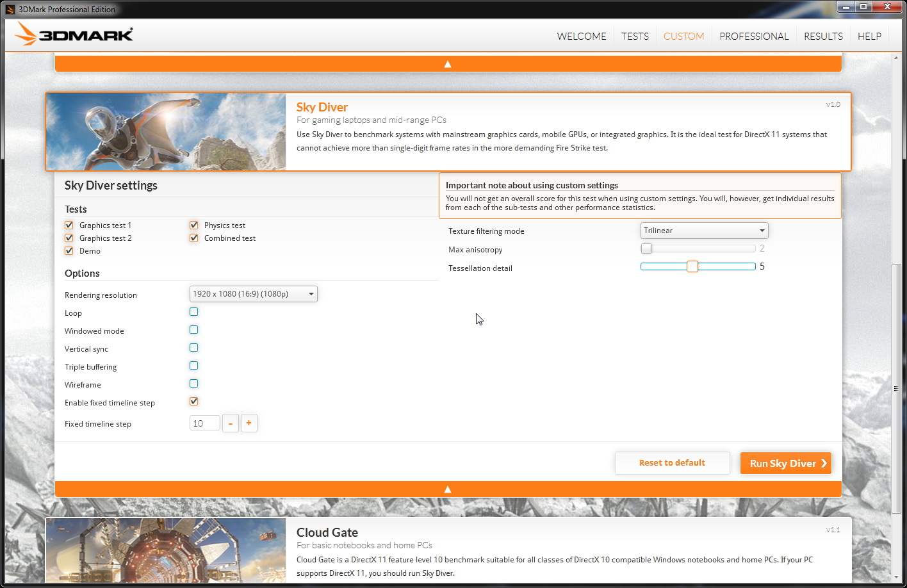
Task: Switch to the TESTS tab
Action: click(x=635, y=36)
